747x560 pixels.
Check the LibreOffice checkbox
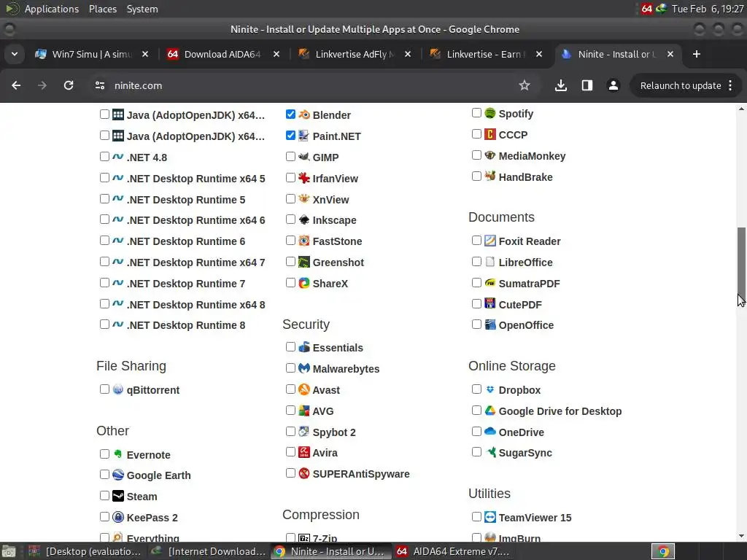pyautogui.click(x=476, y=262)
